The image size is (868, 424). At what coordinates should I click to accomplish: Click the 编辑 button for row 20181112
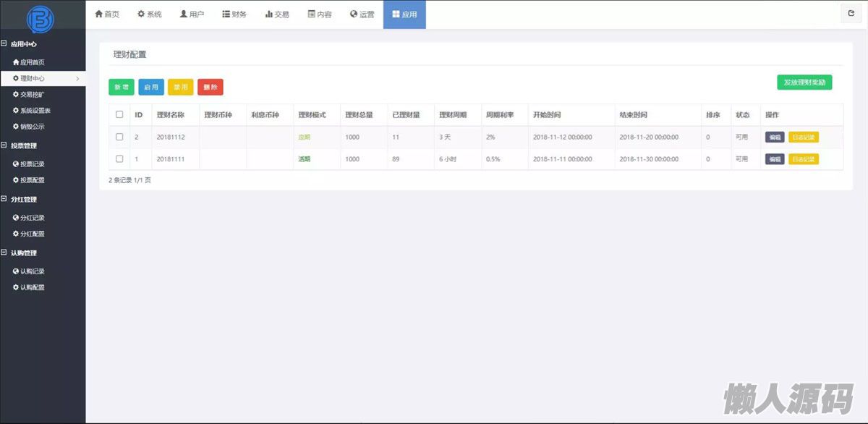tap(774, 137)
